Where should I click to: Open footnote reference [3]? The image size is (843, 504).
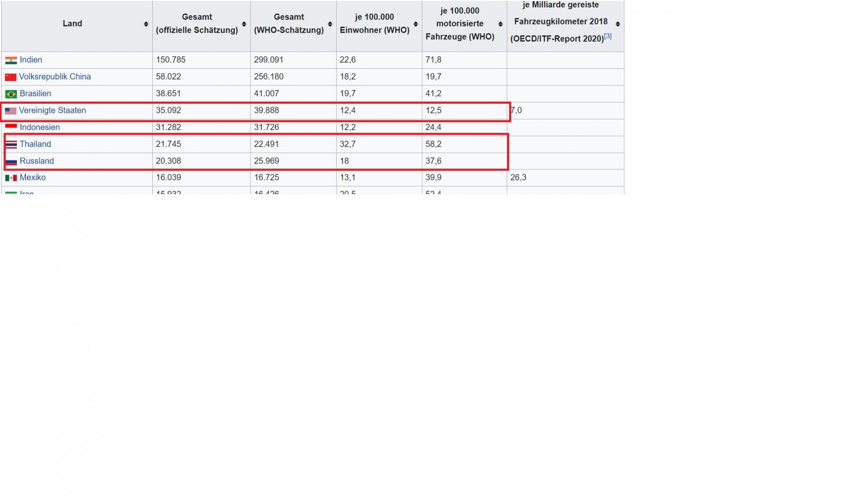point(608,36)
